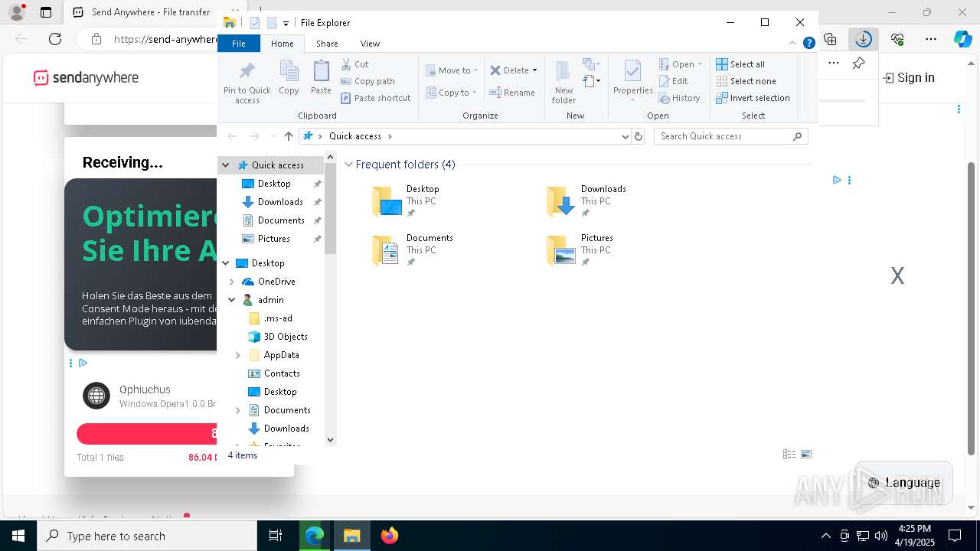Click the History ribbon command
The image size is (980, 551).
679,98
